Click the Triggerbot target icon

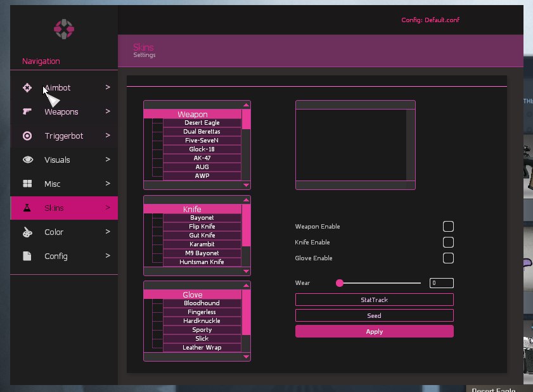[27, 136]
